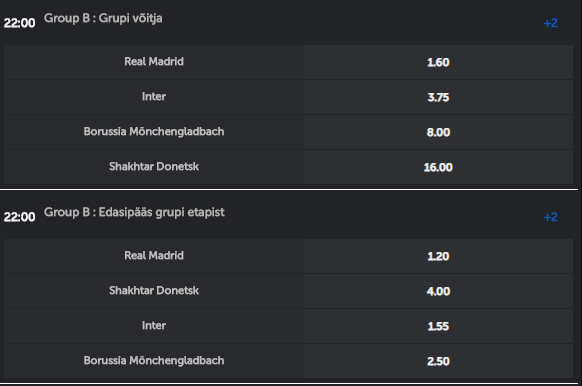Click Borussia Mönchengladbach name in Grupi võitja
This screenshot has height=386, width=582.
pyautogui.click(x=154, y=131)
